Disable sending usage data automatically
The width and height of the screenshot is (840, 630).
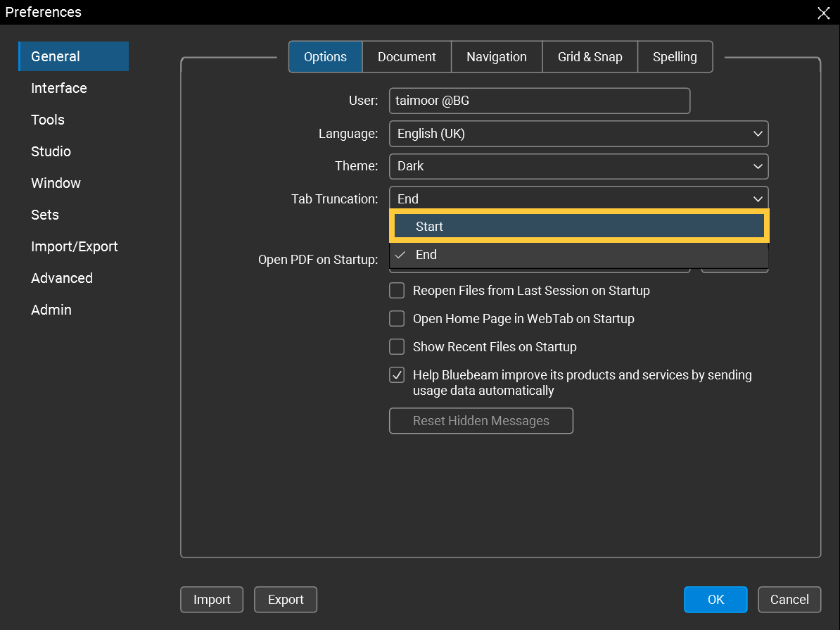pos(396,374)
